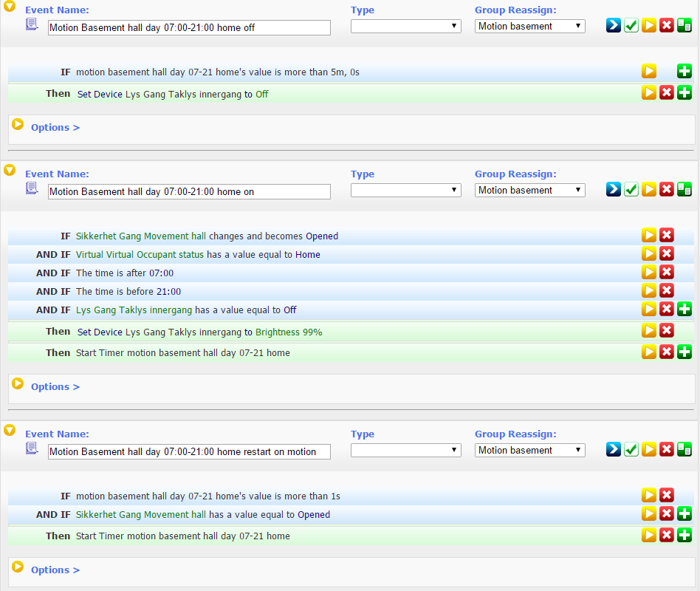Open Group Reassign dropdown for 'home off' event
This screenshot has width=700, height=591.
[x=530, y=26]
